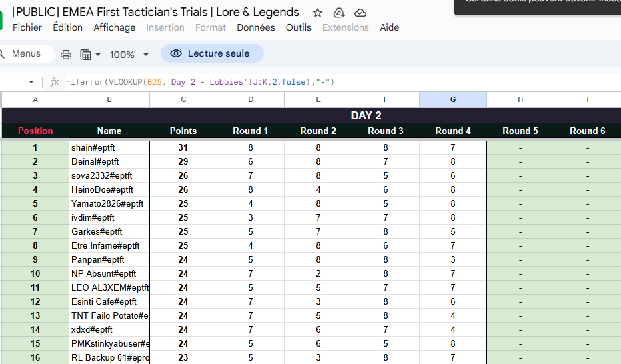
Task: Open the Aide menu
Action: (390, 27)
